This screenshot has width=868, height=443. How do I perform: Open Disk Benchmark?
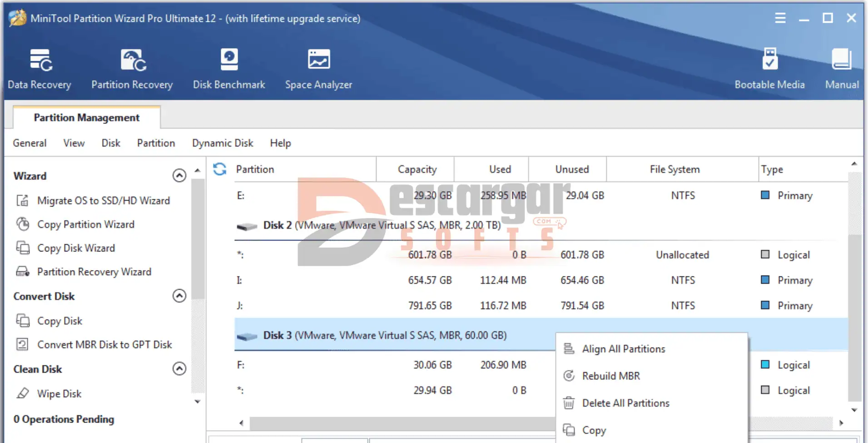click(229, 69)
